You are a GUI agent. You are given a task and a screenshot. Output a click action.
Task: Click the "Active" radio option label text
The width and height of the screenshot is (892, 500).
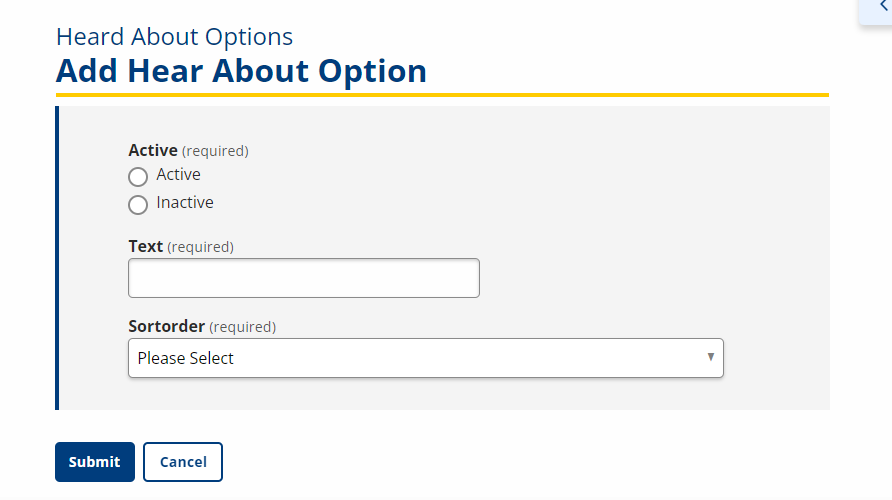point(179,175)
